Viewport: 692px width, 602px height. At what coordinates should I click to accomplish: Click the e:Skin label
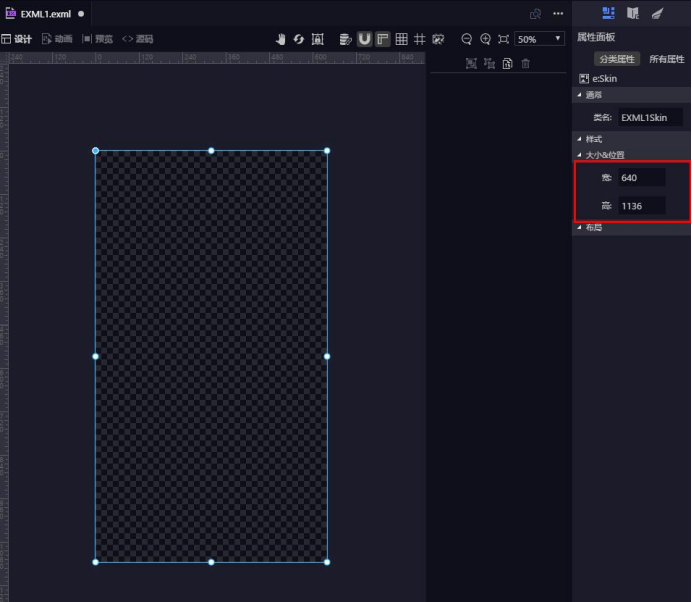click(604, 79)
